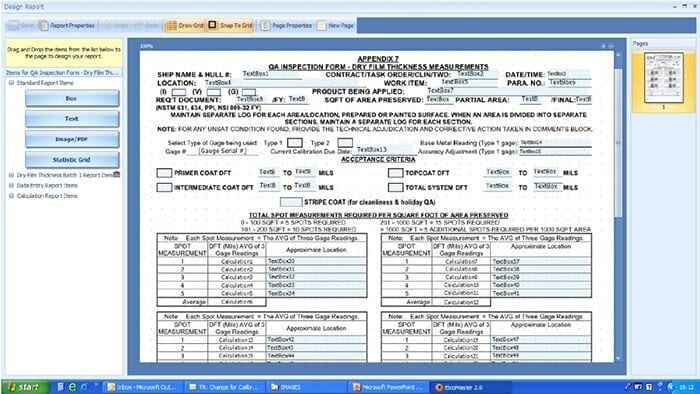The width and height of the screenshot is (700, 394).
Task: Click the up arrow of the report vertical scrollbar
Action: pos(618,54)
